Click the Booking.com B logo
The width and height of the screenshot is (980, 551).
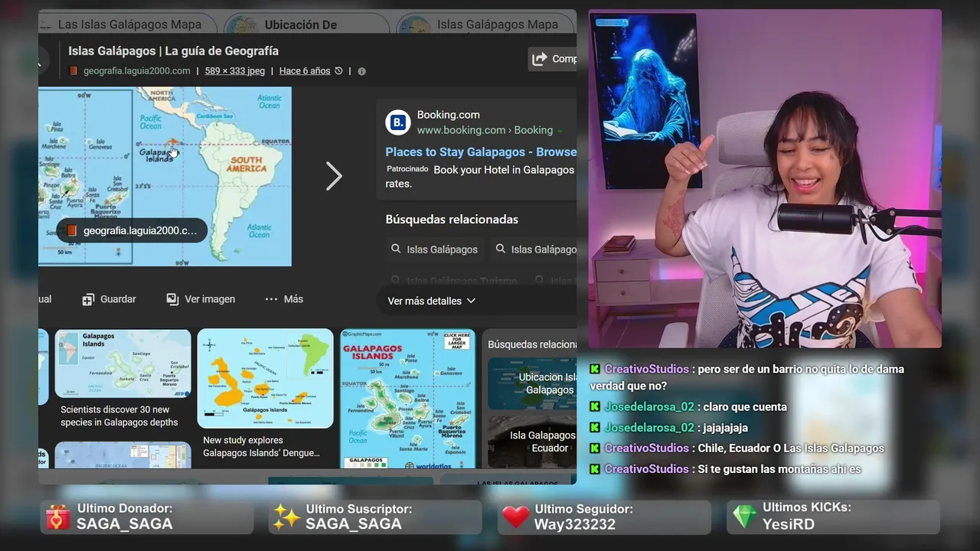point(398,122)
